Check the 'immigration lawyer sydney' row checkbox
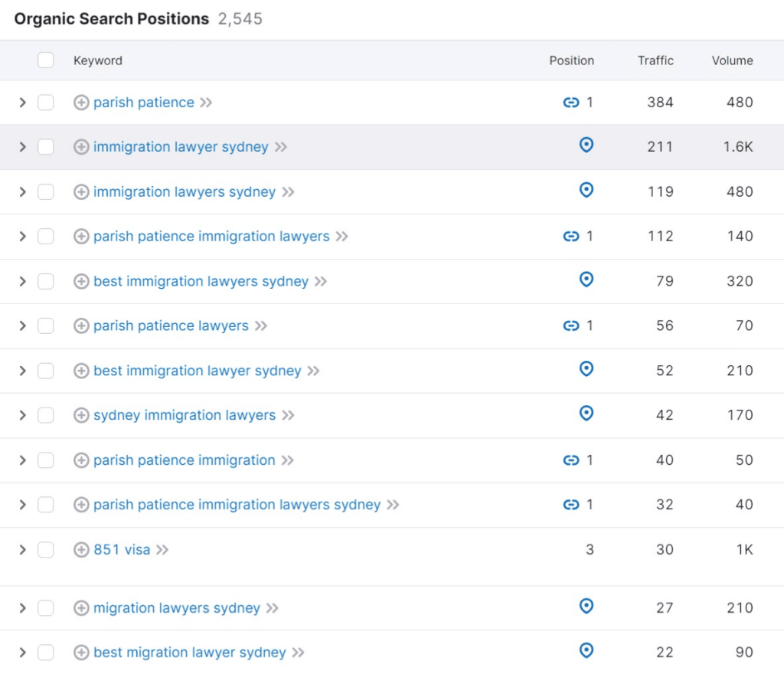This screenshot has width=784, height=674. 45,147
